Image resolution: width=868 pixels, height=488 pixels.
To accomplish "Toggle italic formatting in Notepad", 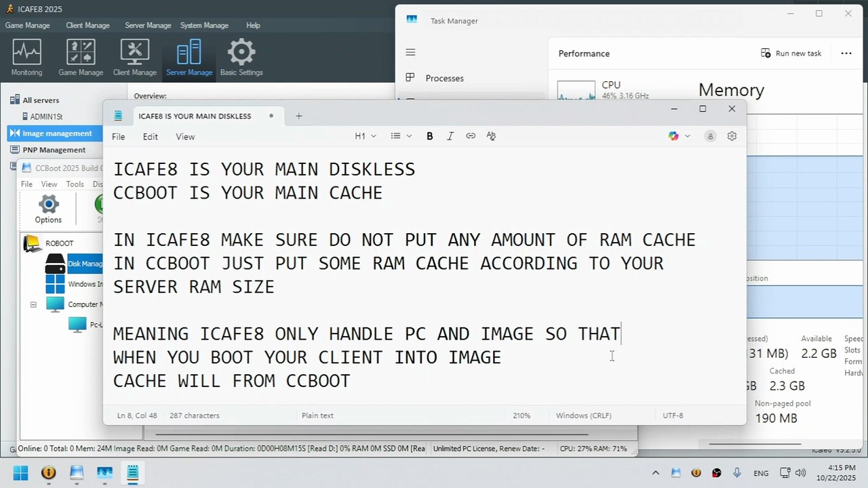I will (450, 136).
